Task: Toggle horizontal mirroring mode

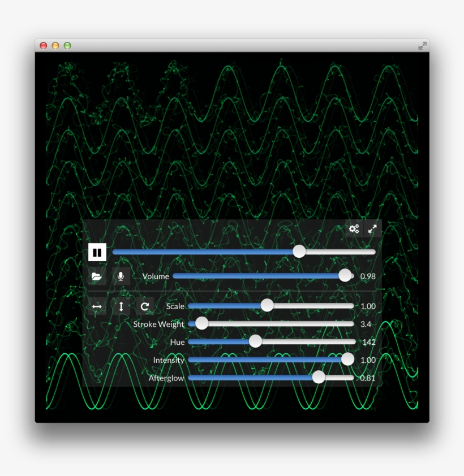Action: (x=96, y=306)
